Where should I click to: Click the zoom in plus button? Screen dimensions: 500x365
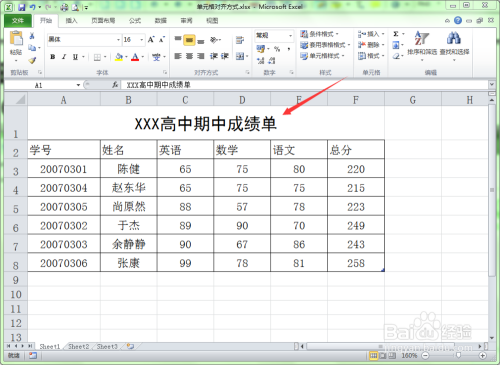pyautogui.click(x=483, y=356)
